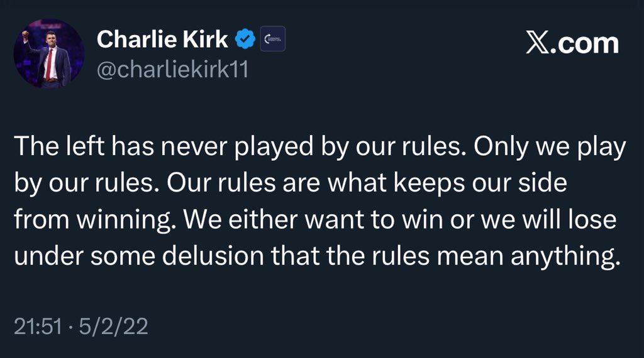Click the dot separator between time and date
Image resolution: width=644 pixels, height=358 pixels.
[x=70, y=327]
